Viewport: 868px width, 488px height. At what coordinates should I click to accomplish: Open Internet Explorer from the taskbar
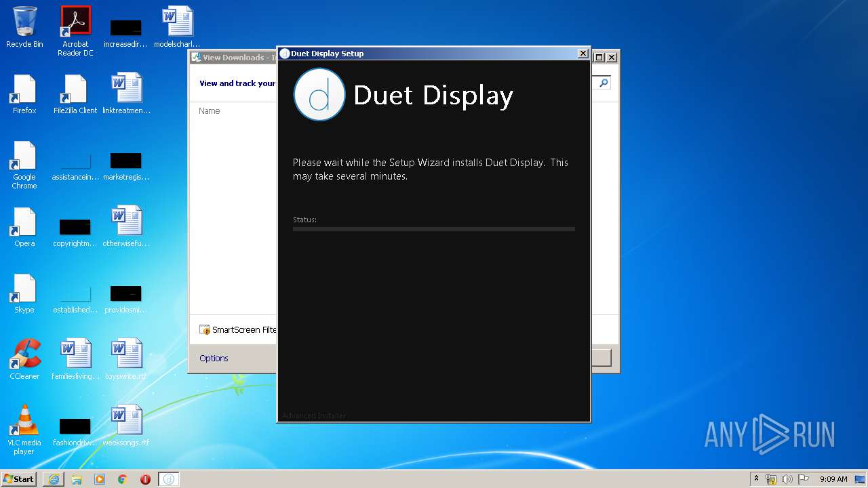coord(54,479)
